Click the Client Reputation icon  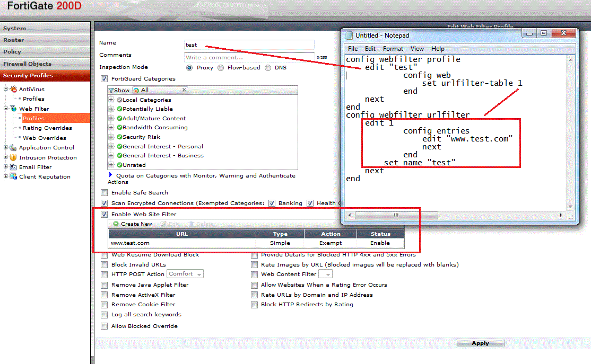pos(14,176)
